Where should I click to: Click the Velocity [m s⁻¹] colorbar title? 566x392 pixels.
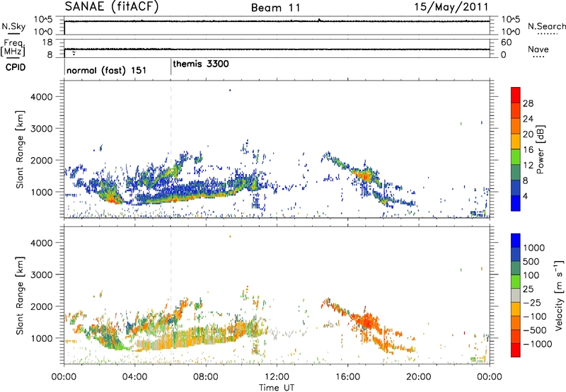(559, 295)
